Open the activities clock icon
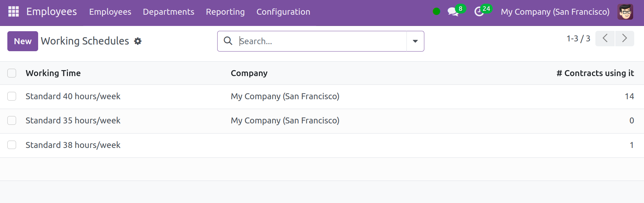The image size is (644, 203). pos(479,12)
